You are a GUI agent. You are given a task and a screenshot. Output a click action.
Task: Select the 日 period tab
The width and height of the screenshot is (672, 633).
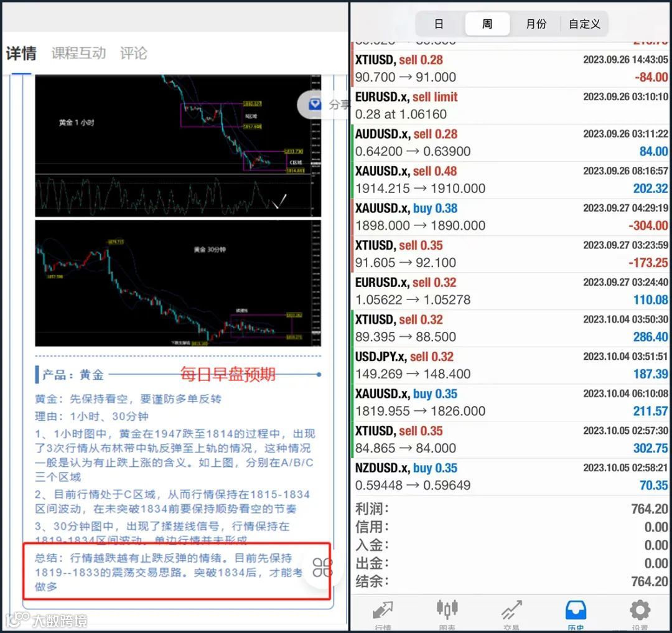[x=439, y=24]
